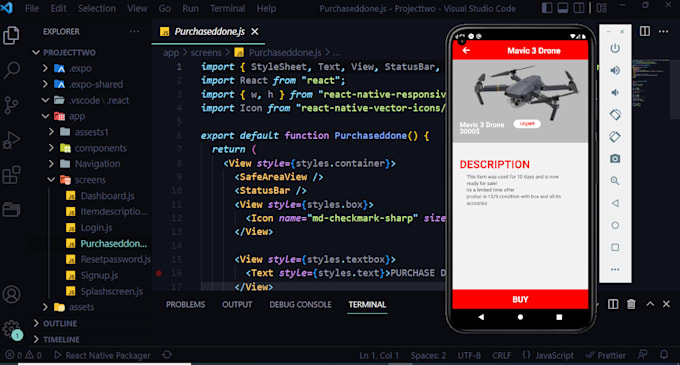Expand the .expo-shared folder
This screenshot has width=680, height=365.
pos(45,84)
